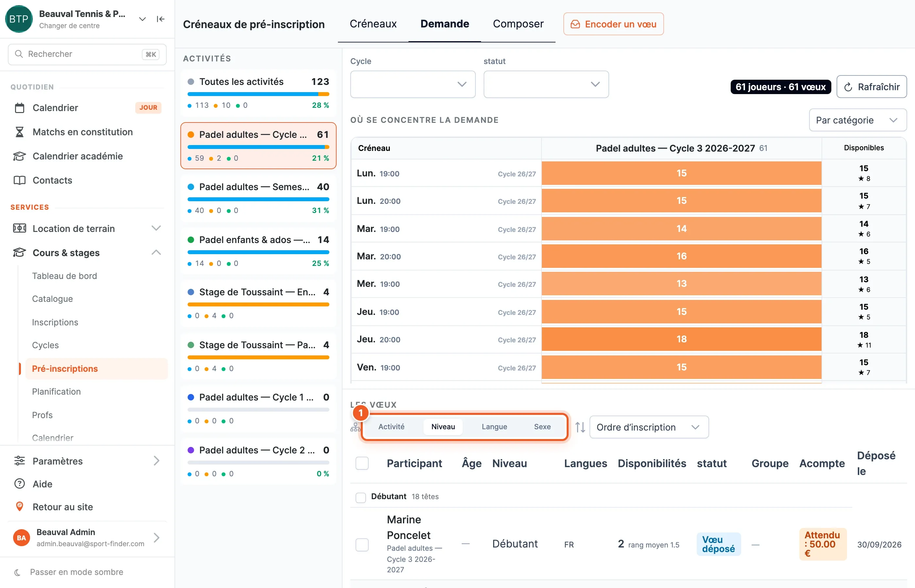Open Pré-inscriptions in the sidebar
The width and height of the screenshot is (915, 588).
[96, 368]
